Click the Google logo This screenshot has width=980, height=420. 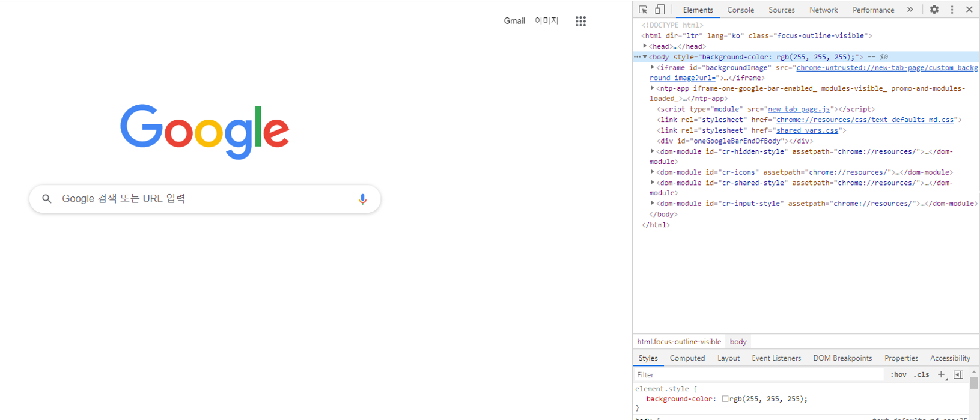(205, 132)
